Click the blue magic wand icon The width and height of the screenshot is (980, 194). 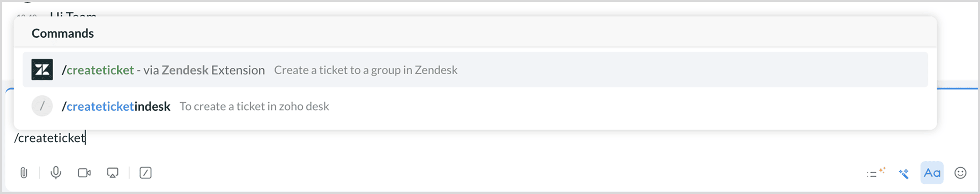pos(904,173)
